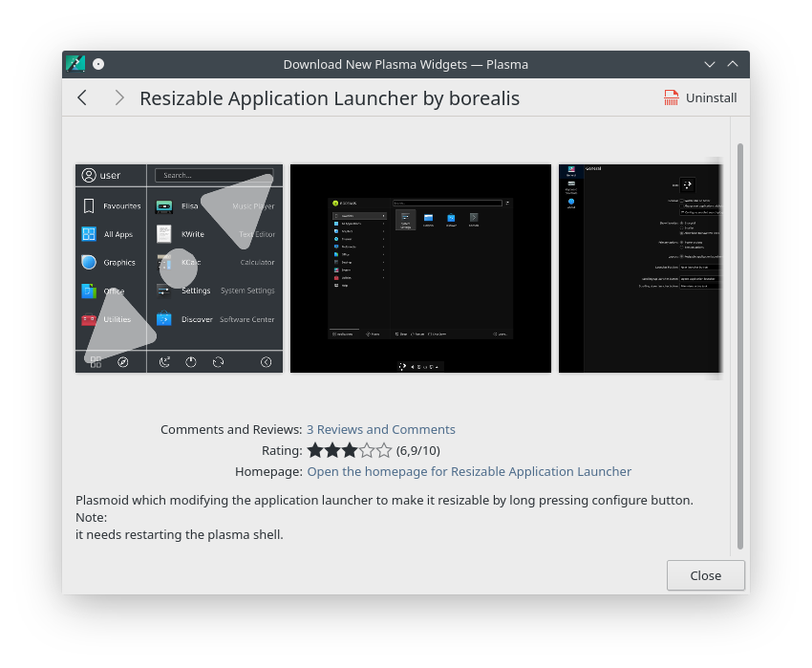Minimize the Download New Plasma Widgets window
Viewport: 812px width, 668px height.
pos(710,64)
